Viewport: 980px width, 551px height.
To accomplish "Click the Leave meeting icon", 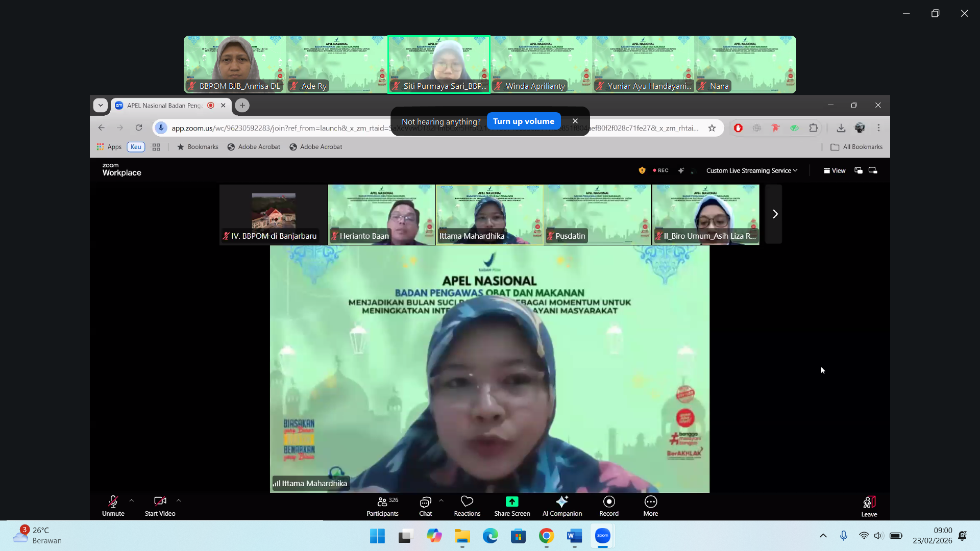I will (x=869, y=503).
